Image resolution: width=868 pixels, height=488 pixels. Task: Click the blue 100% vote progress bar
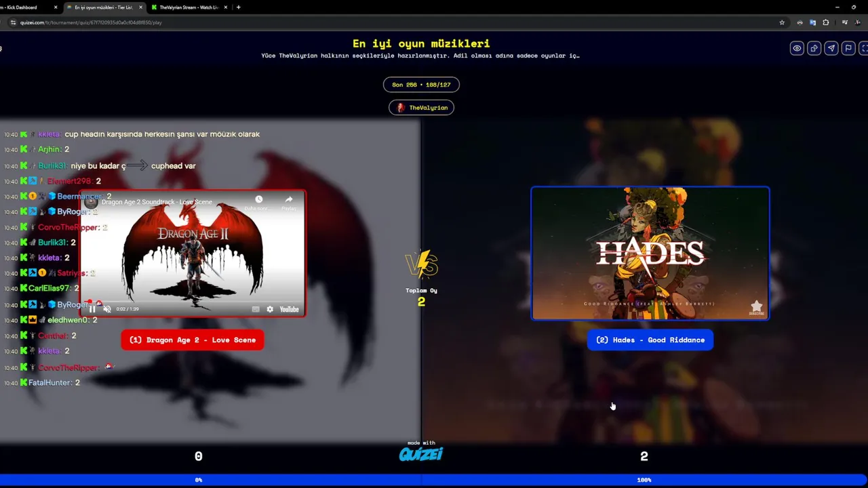pos(644,480)
